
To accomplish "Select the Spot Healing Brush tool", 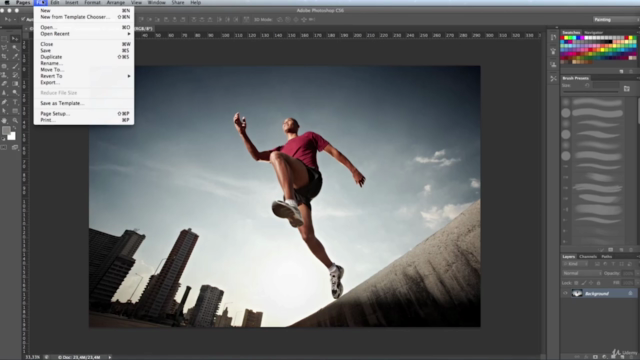I will (x=4, y=66).
